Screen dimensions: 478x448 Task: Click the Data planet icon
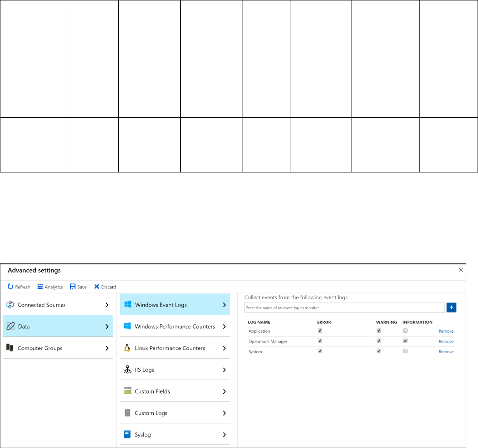[11, 326]
